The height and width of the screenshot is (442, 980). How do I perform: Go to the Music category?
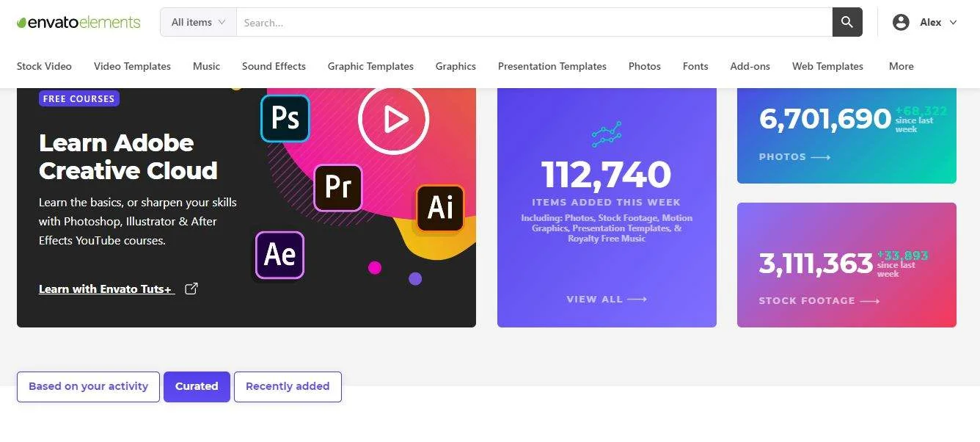point(206,66)
